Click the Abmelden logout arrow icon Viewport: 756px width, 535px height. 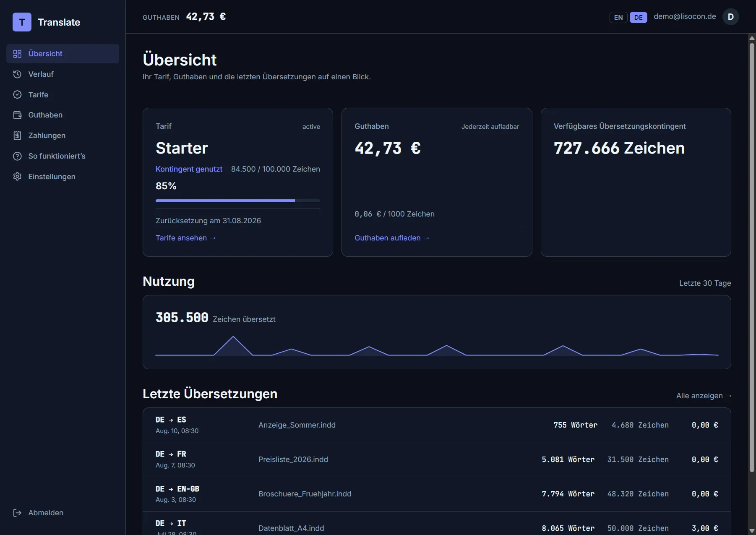[x=17, y=513]
